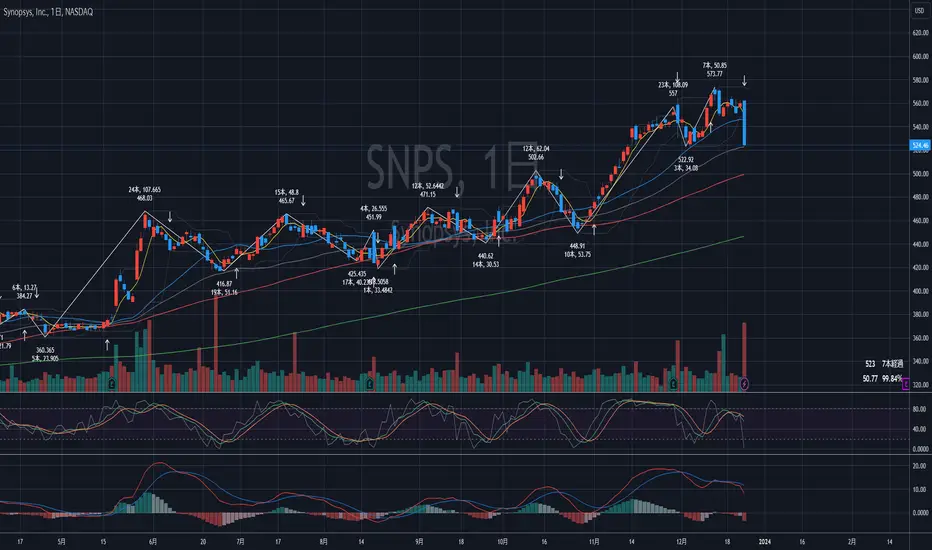Click the 10月 label on the time axis
The width and height of the screenshot is (932, 550).
point(502,542)
